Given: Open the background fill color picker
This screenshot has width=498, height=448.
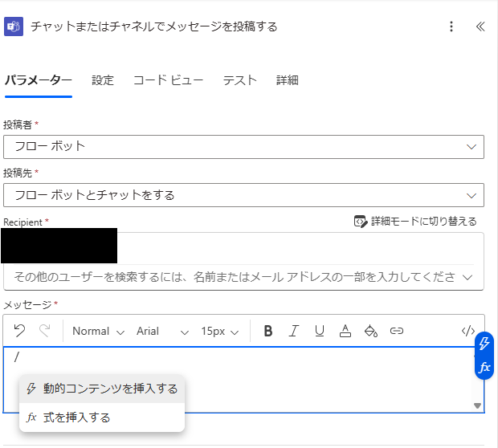Looking at the screenshot, I should pos(370,331).
